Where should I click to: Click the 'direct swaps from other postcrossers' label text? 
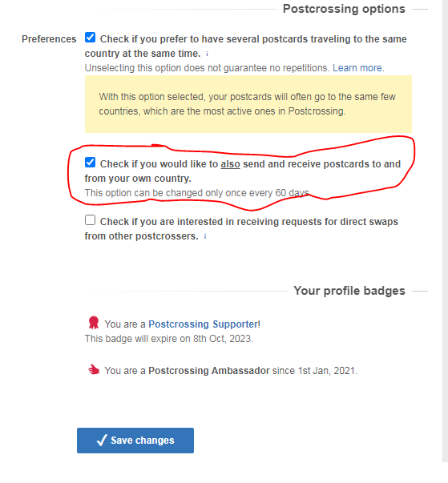pyautogui.click(x=241, y=229)
